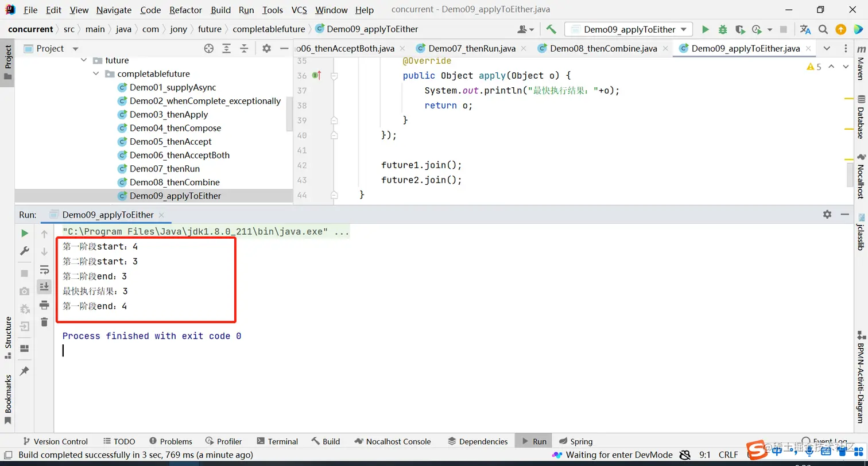
Task: Open run configuration wrench in Run panel
Action: [25, 251]
